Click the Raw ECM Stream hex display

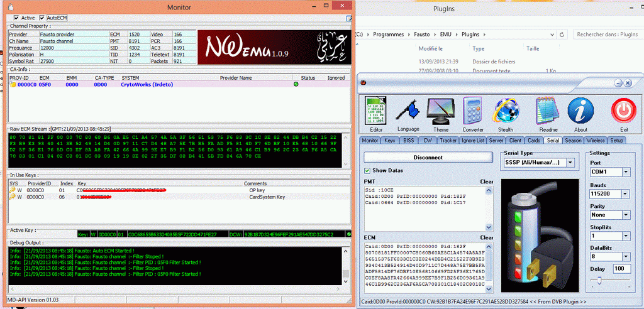click(x=176, y=149)
